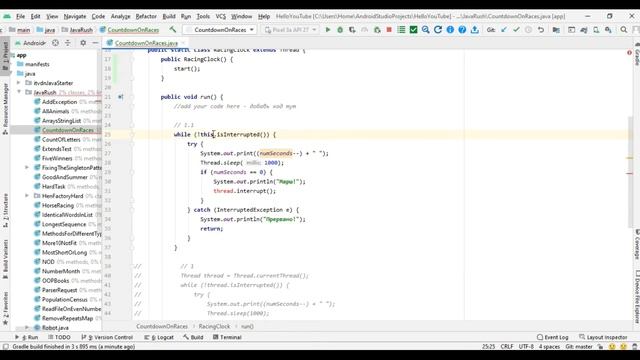Click UTF-8 encoding in status bar
Image resolution: width=640 pixels, height=360 pixels.
tap(526, 347)
